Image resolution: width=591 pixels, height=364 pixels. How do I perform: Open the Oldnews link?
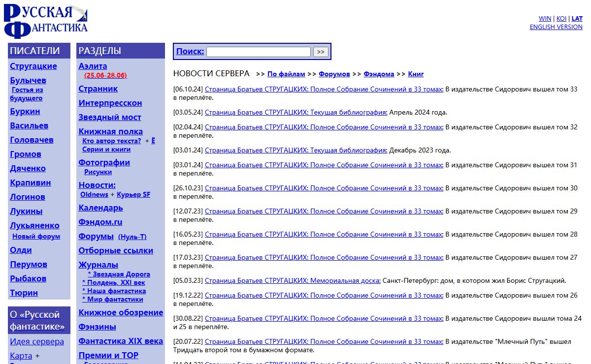click(x=94, y=194)
